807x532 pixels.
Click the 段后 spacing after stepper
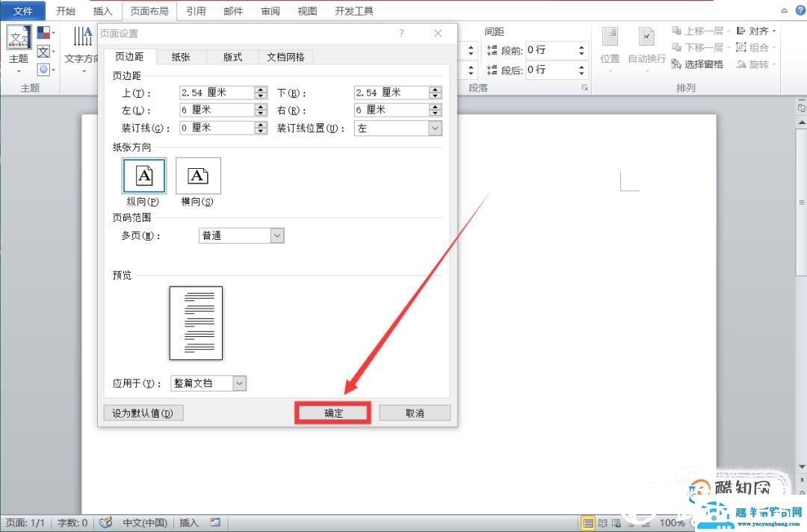tap(581, 70)
